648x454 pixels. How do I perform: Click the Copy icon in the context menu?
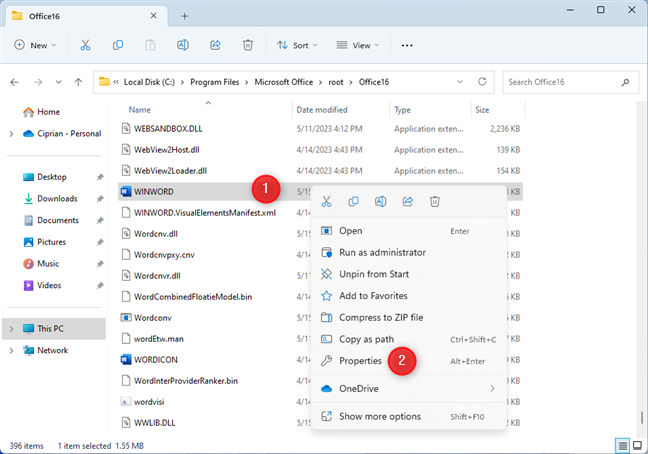[353, 202]
